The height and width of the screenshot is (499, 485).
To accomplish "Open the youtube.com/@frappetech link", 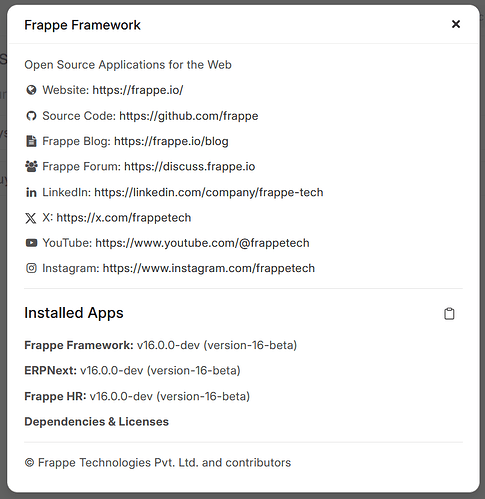I will click(202, 243).
